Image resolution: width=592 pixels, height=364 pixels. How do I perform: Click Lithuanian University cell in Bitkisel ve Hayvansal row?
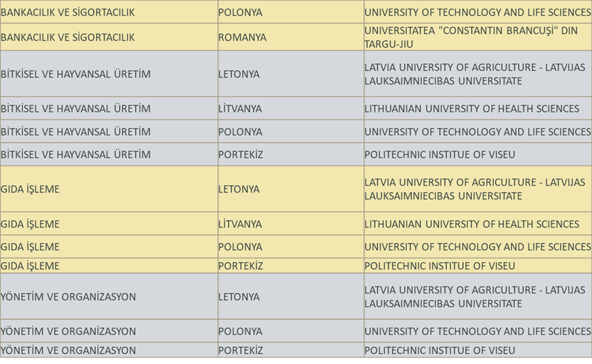pyautogui.click(x=472, y=109)
